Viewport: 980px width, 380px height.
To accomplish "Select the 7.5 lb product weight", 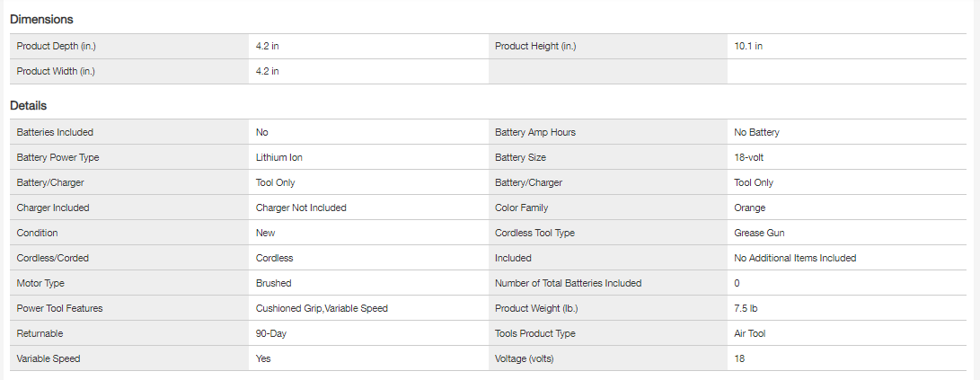I will [746, 308].
